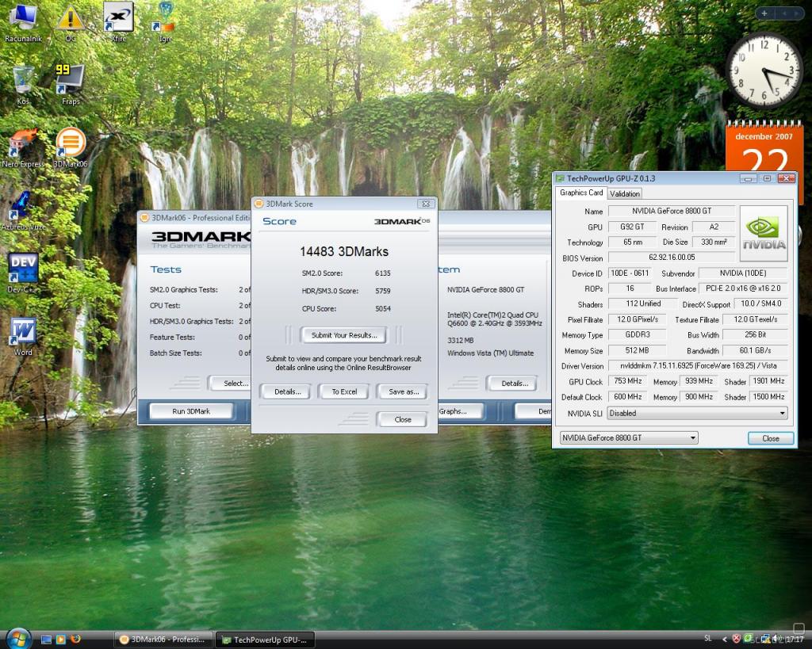The image size is (812, 649).
Task: Click the Close button in GPU-Z
Action: click(771, 438)
